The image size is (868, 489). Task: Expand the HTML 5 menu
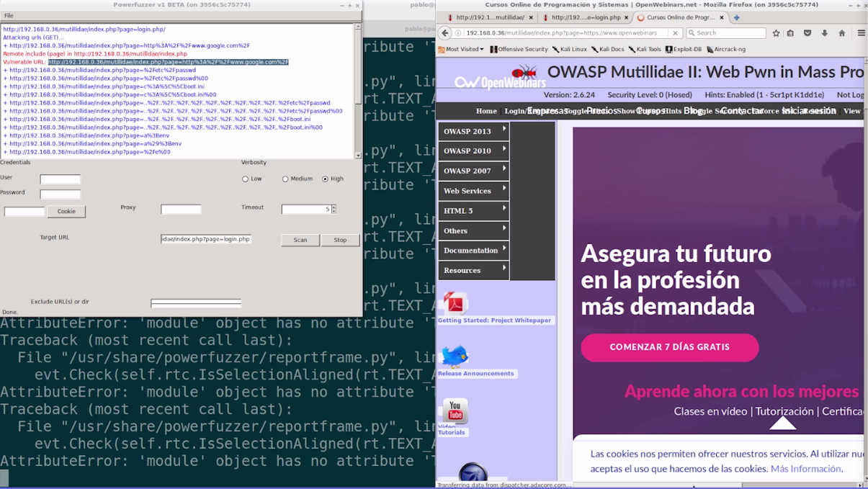click(x=473, y=210)
